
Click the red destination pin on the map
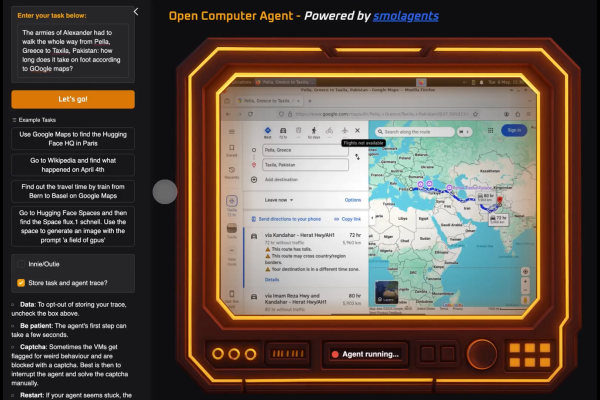pos(499,201)
